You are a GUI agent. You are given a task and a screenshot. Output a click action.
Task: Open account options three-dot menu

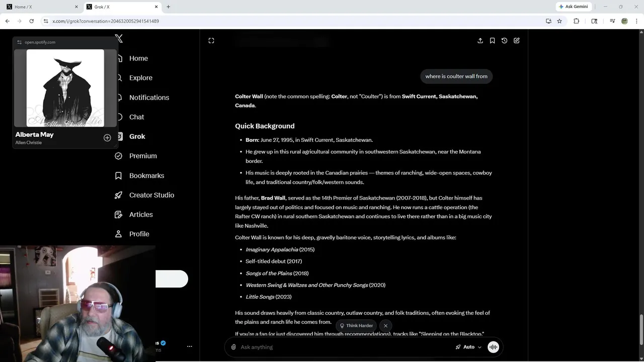coord(190,346)
